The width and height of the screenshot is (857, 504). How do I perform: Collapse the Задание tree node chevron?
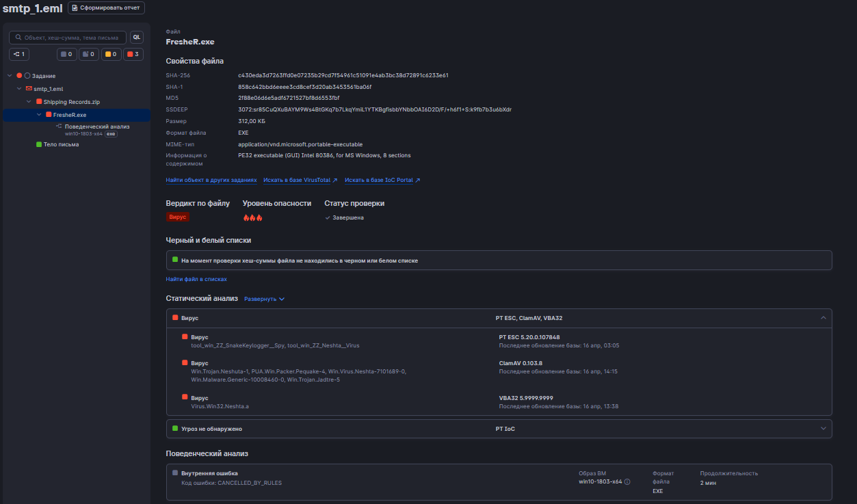(x=10, y=76)
